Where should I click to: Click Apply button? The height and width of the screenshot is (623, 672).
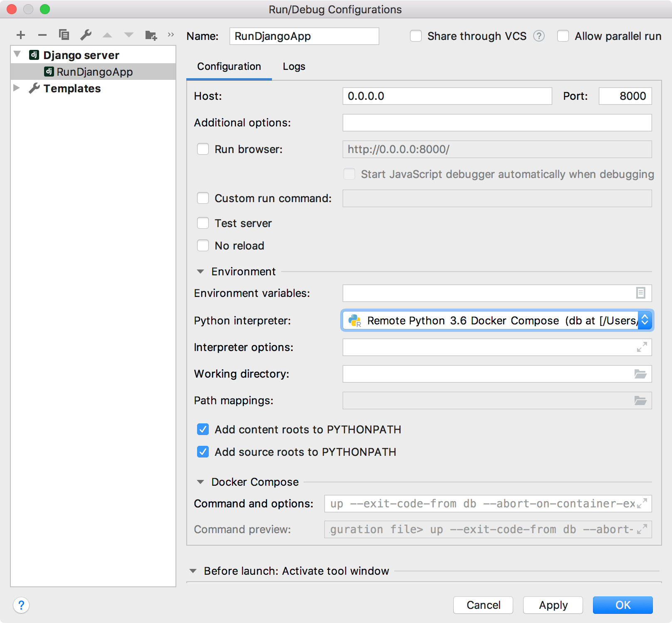553,605
